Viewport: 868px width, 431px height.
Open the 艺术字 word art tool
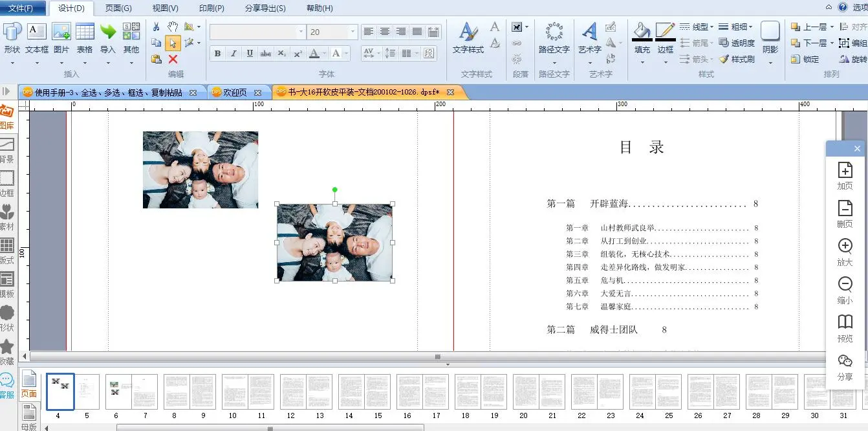[589, 32]
